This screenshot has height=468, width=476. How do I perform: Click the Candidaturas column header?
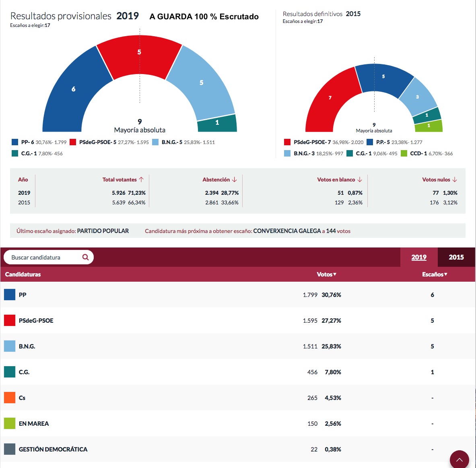[x=23, y=274]
